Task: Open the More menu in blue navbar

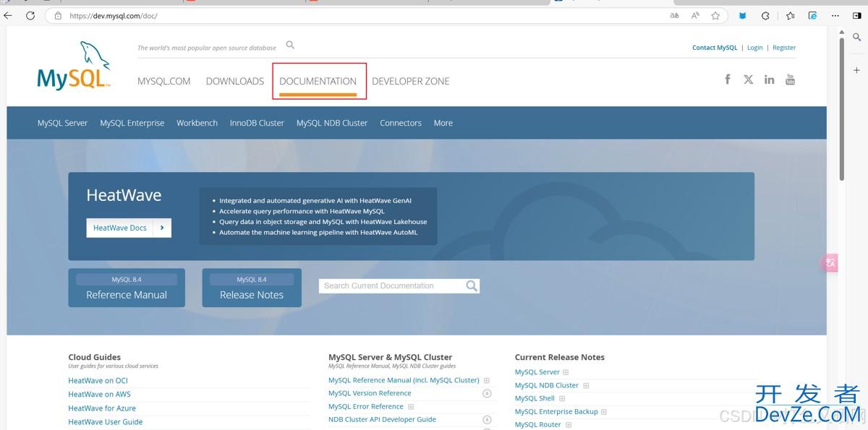Action: (x=443, y=123)
